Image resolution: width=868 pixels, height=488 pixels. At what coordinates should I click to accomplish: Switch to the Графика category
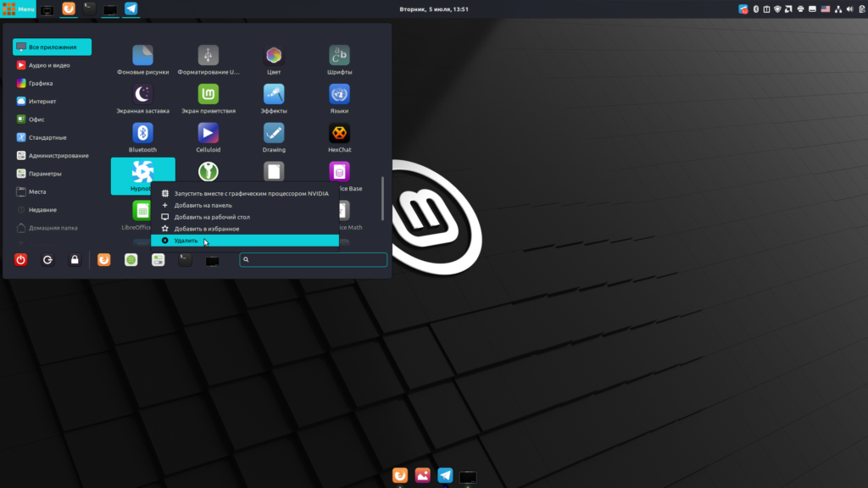[40, 83]
